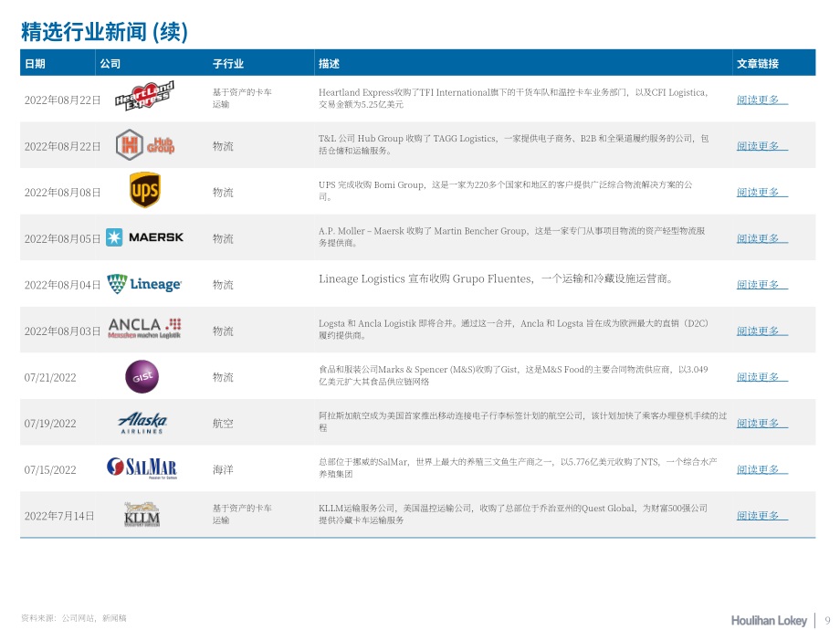Click the Houlihan Lokey footer logo
The height and width of the screenshot is (630, 840).
point(769,620)
